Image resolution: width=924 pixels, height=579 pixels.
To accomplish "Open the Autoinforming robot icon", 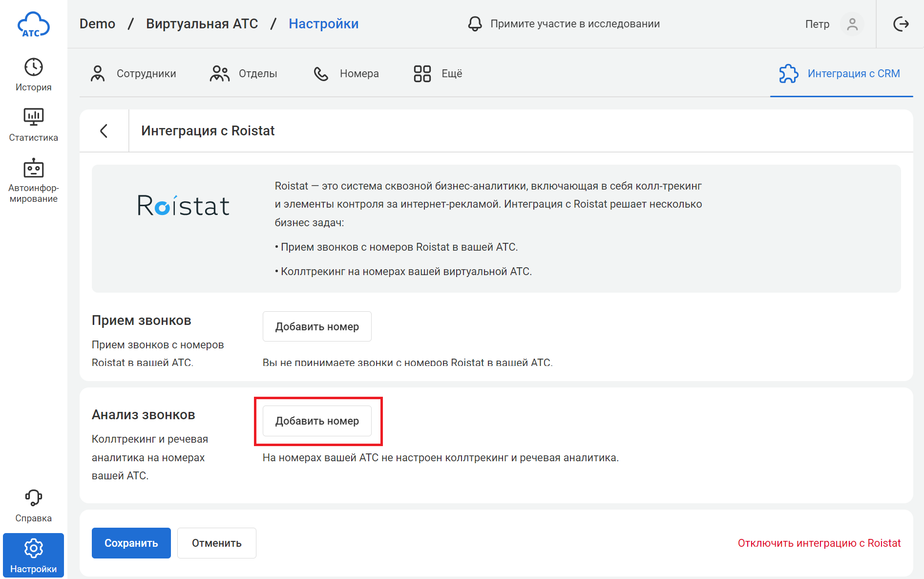I will tap(33, 169).
